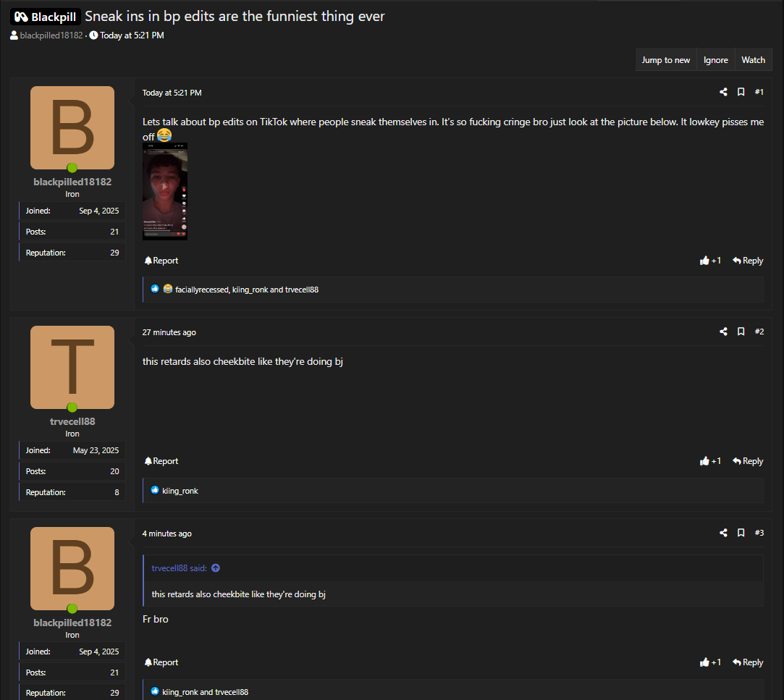Screen dimensions: 784x700
Task: Open trvecell88's profile name link
Action: pos(72,421)
